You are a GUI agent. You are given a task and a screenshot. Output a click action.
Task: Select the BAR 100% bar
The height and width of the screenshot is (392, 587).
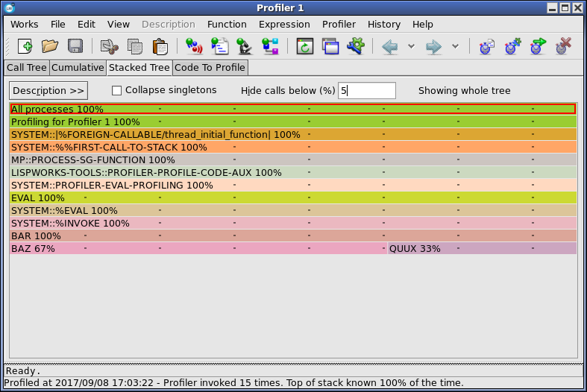(x=292, y=236)
